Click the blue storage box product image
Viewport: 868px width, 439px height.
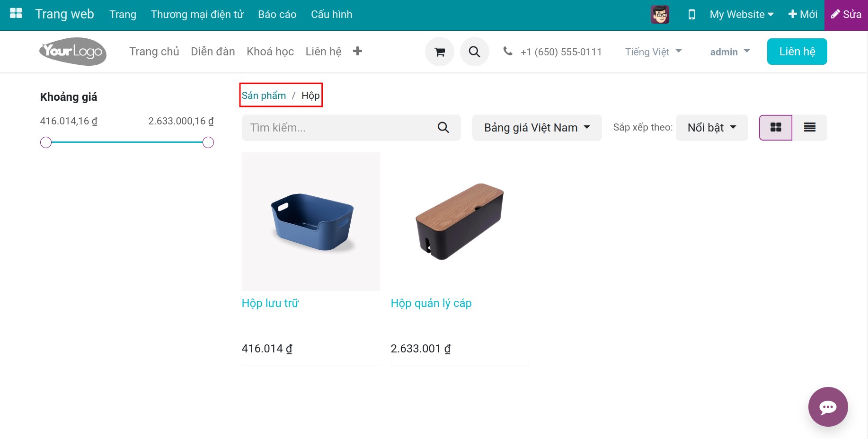point(310,221)
